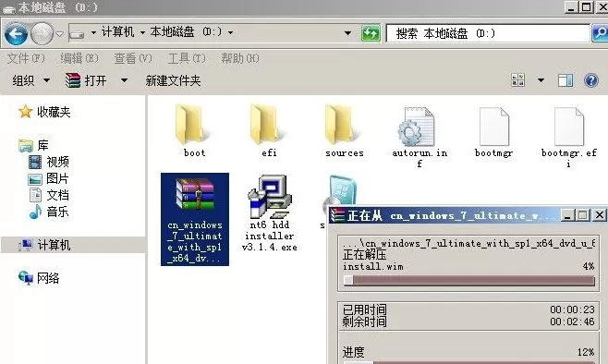
Task: Minimize the 本地磁盘 (D:) Explorer window
Action: [571, 6]
